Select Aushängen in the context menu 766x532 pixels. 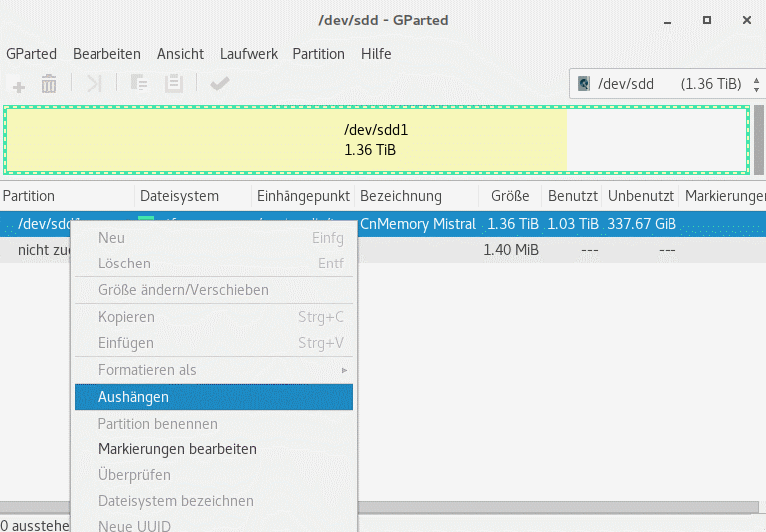214,397
